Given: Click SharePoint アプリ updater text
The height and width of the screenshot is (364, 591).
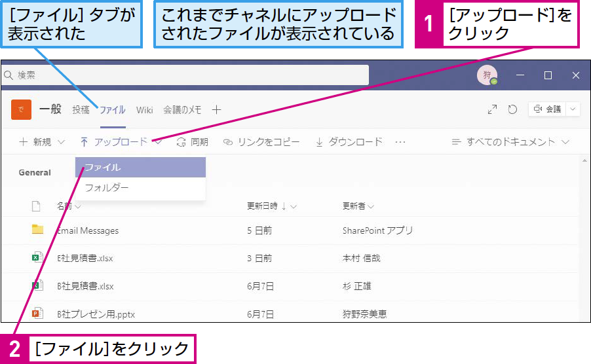Looking at the screenshot, I should [377, 230].
